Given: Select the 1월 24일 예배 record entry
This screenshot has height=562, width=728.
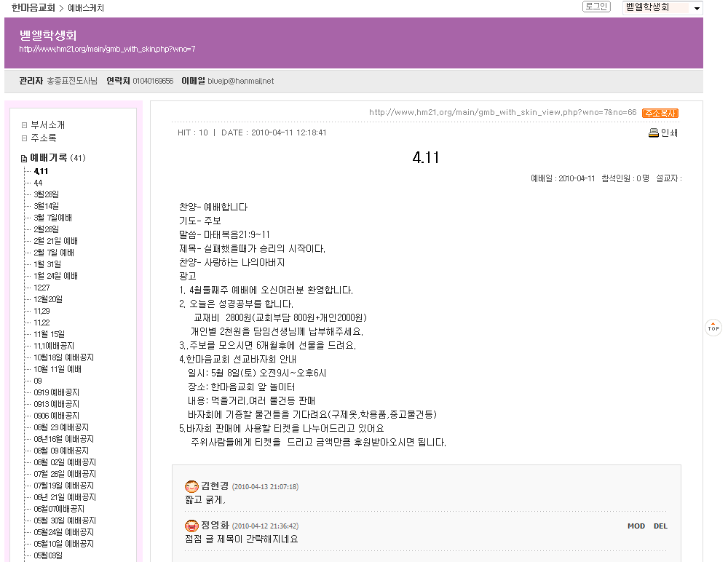Looking at the screenshot, I should 55,276.
